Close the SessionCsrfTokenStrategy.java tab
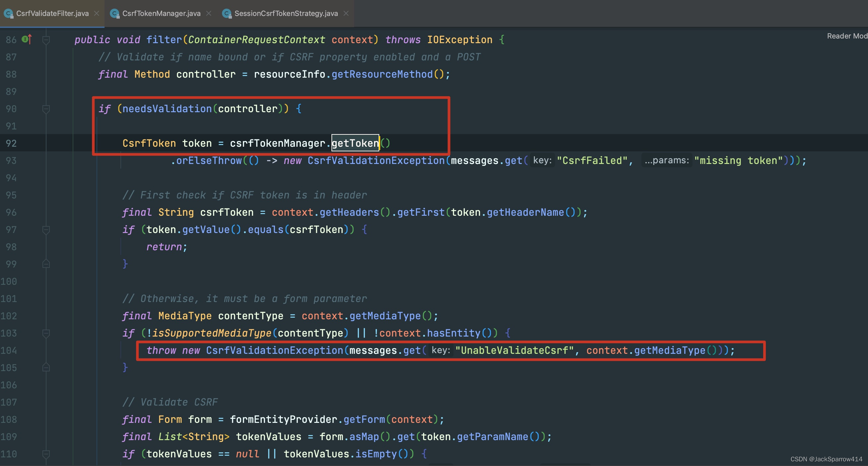868x466 pixels. coord(346,14)
